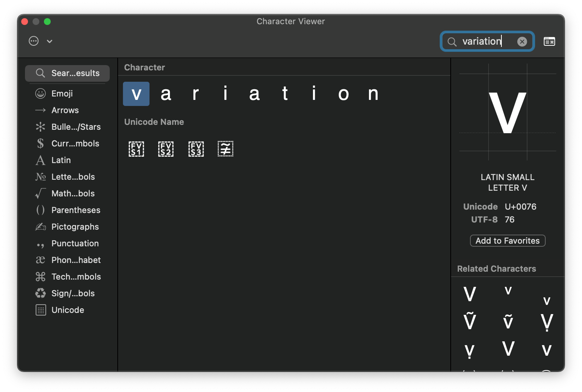The image size is (582, 392).
Task: Select variation selector FVS1 glyph
Action: (x=136, y=149)
